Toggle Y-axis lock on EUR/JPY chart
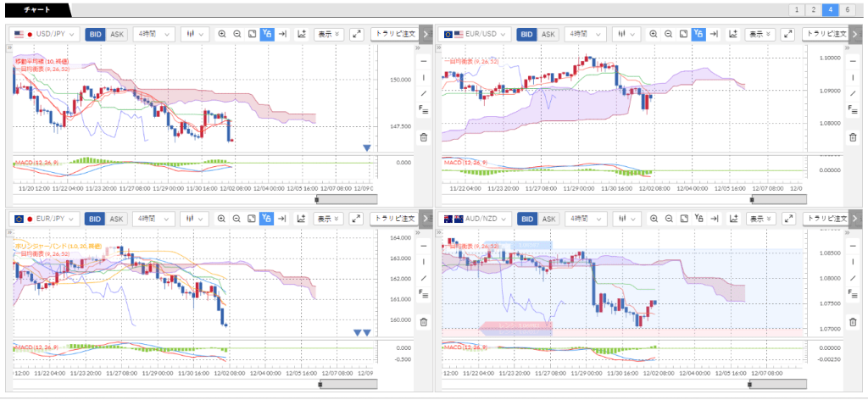 (x=266, y=219)
